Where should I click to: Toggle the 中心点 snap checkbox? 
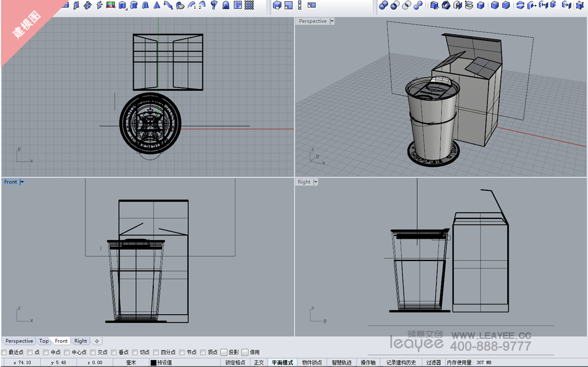(67, 352)
